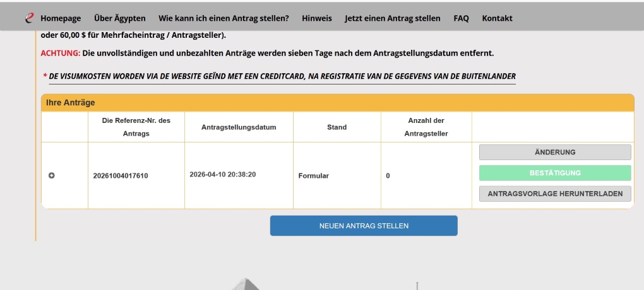Image resolution: width=644 pixels, height=290 pixels.
Task: Click the 'Die Referenz-Nr. des Antrags' column header
Action: [x=136, y=127]
